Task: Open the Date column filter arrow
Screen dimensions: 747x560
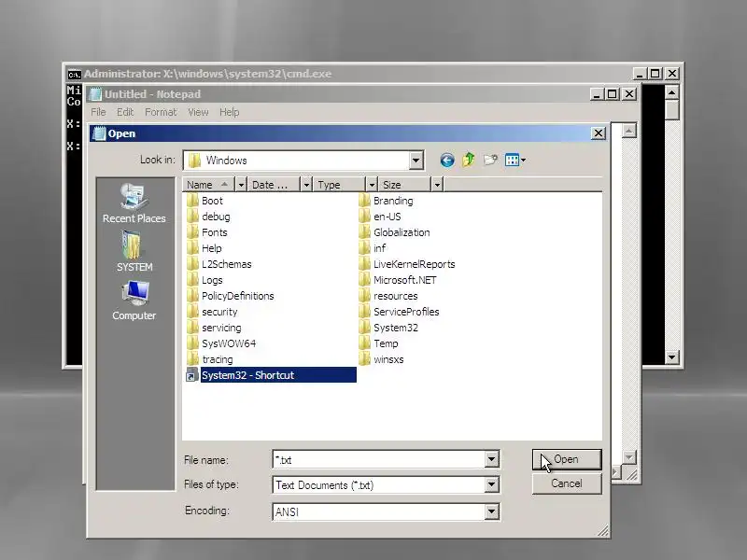Action: 306,184
